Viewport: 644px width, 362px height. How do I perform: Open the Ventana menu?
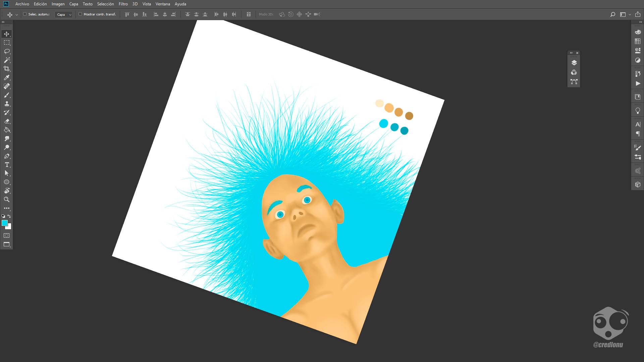click(163, 4)
